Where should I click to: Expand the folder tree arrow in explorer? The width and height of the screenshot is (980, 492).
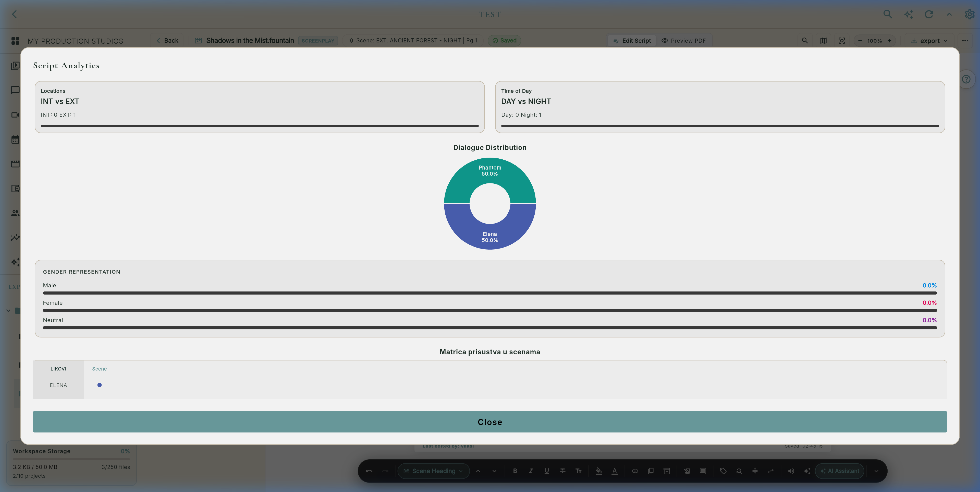[x=8, y=311]
